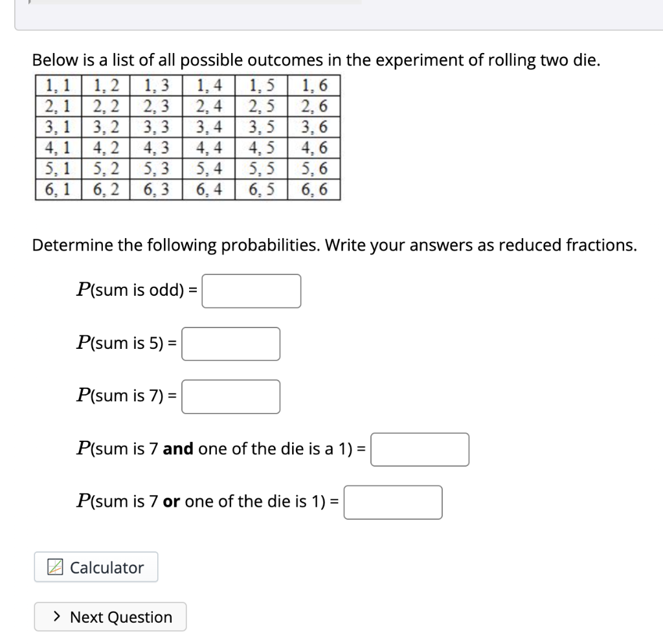This screenshot has height=644, width=663.
Task: Click the instruction about reduced fractions
Action: pyautogui.click(x=334, y=245)
